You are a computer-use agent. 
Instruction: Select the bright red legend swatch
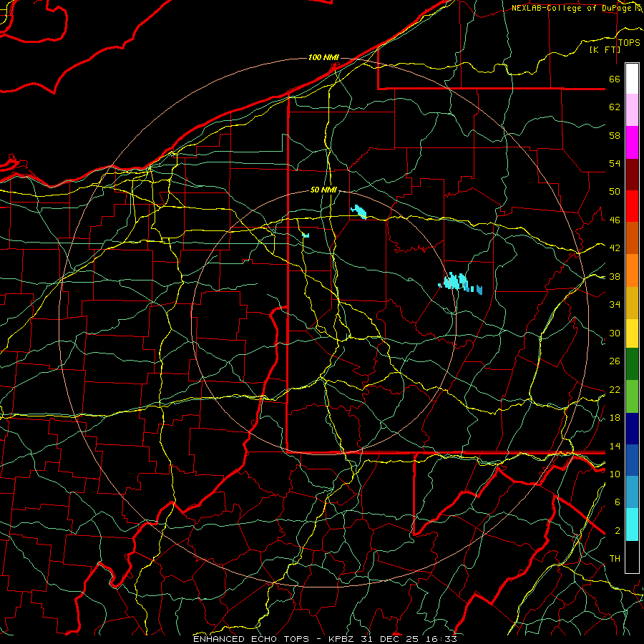tap(632, 206)
